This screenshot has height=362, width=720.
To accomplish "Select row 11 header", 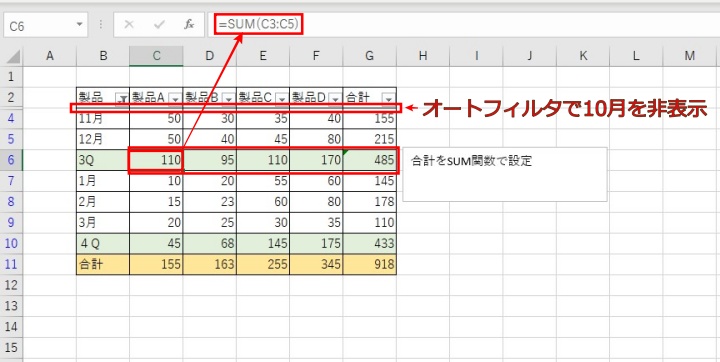I will pyautogui.click(x=11, y=264).
